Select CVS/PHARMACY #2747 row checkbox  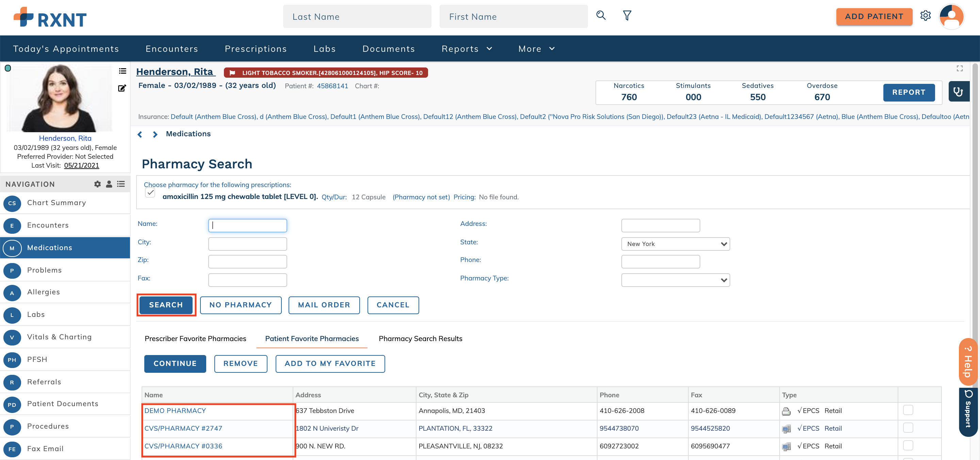[908, 428]
